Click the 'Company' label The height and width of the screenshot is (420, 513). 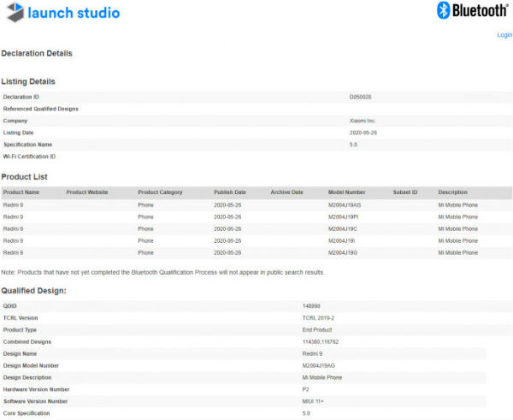pyautogui.click(x=15, y=121)
